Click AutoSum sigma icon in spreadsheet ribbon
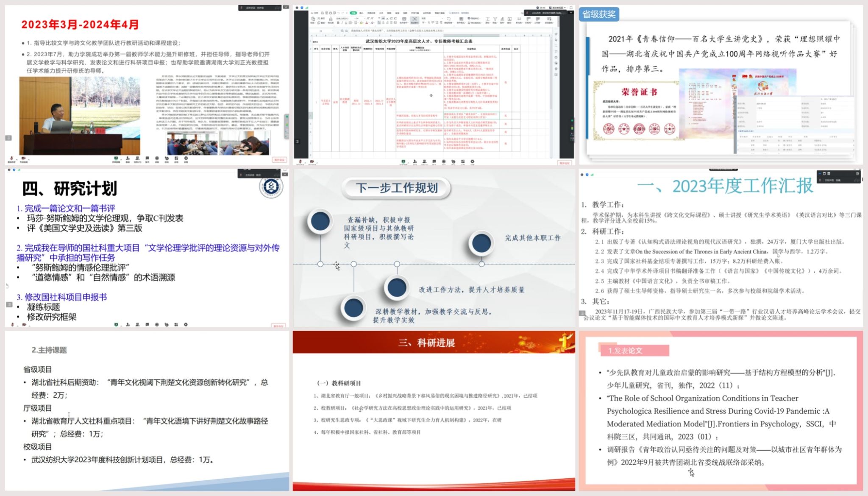Screen dimensions: 868x496 (487, 19)
